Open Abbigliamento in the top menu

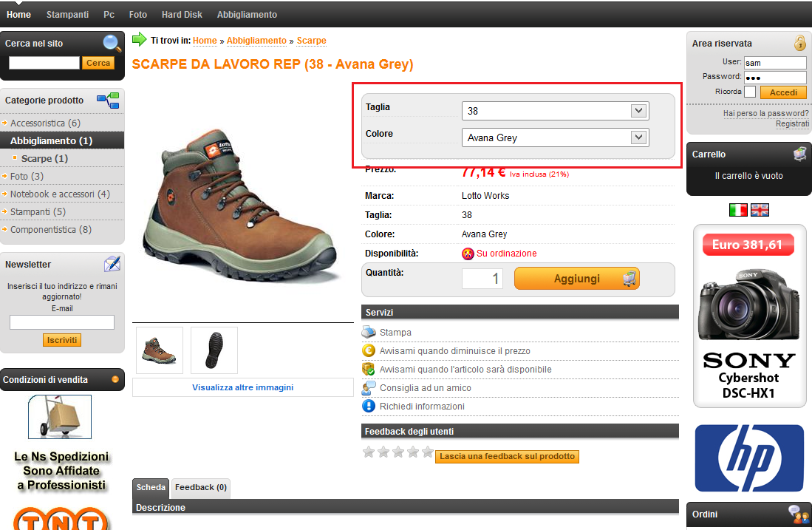coord(247,15)
